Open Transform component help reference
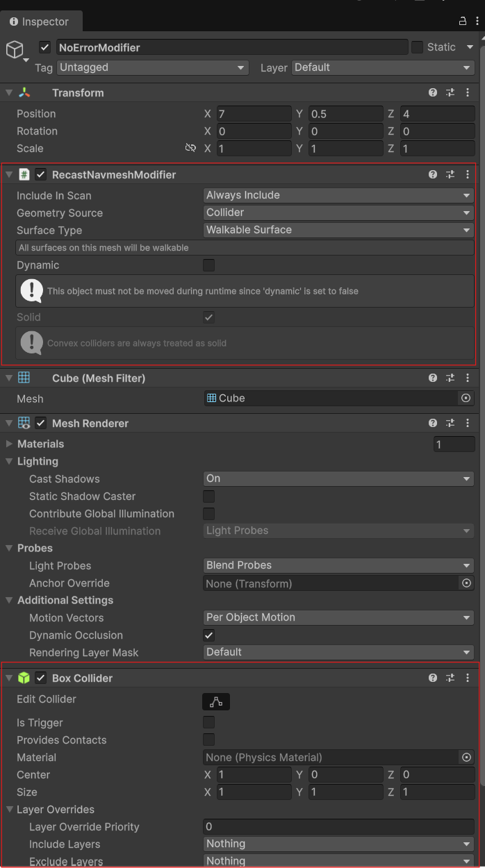Image resolution: width=485 pixels, height=868 pixels. pyautogui.click(x=433, y=93)
